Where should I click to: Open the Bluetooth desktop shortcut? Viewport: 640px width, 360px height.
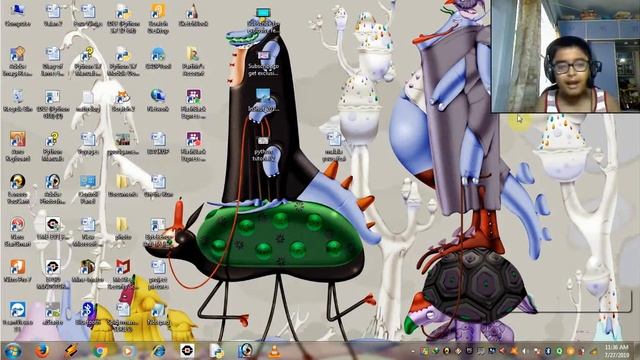click(x=88, y=313)
